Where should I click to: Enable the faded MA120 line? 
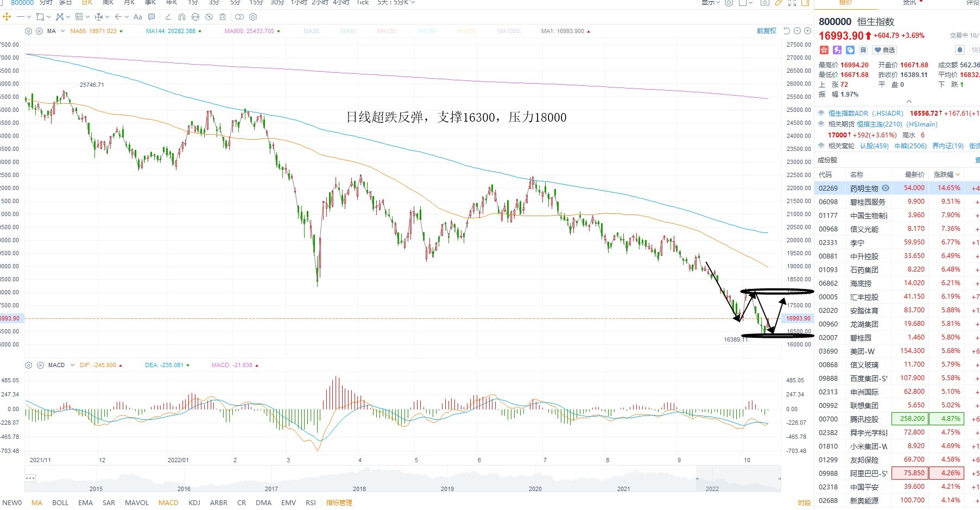click(x=387, y=31)
